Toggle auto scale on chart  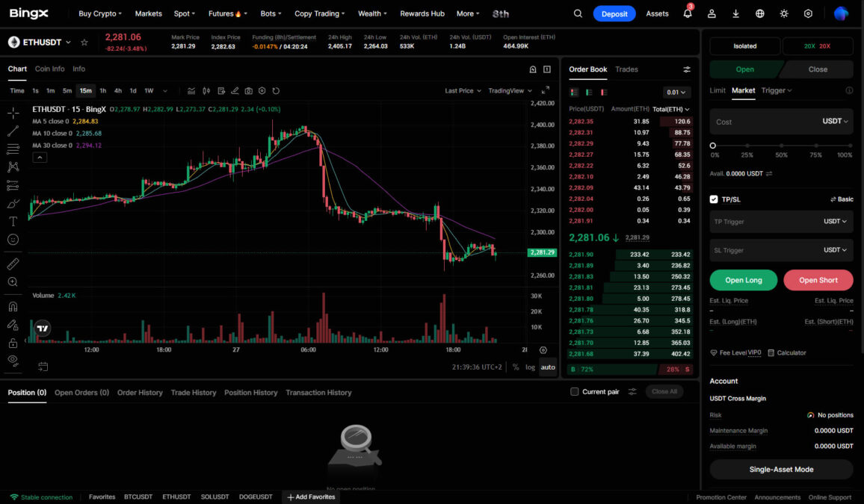tap(548, 367)
